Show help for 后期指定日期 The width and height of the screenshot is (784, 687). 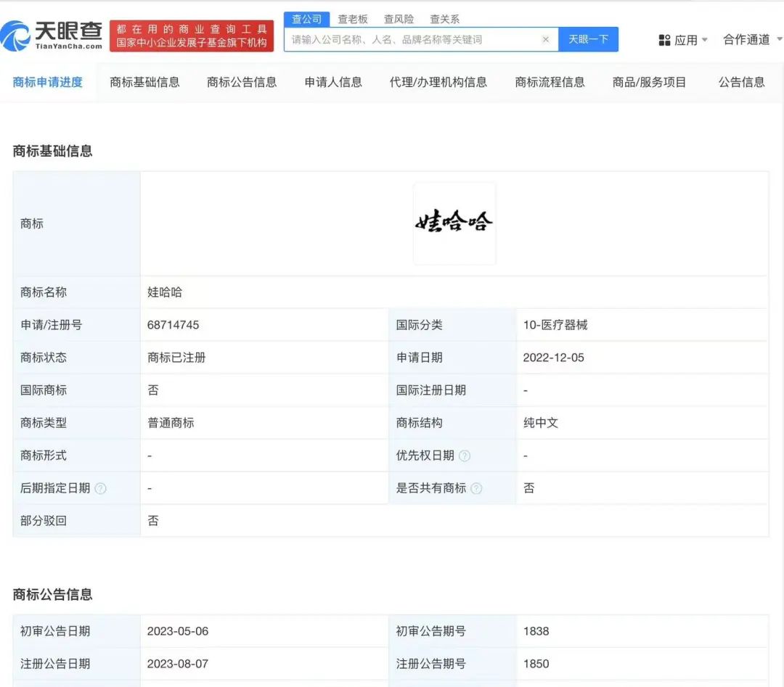100,488
